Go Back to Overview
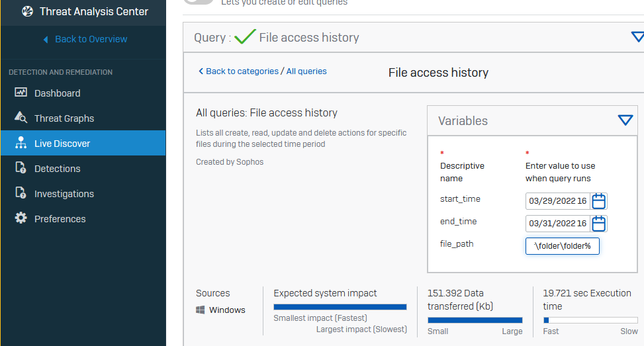644x346 pixels. click(85, 39)
